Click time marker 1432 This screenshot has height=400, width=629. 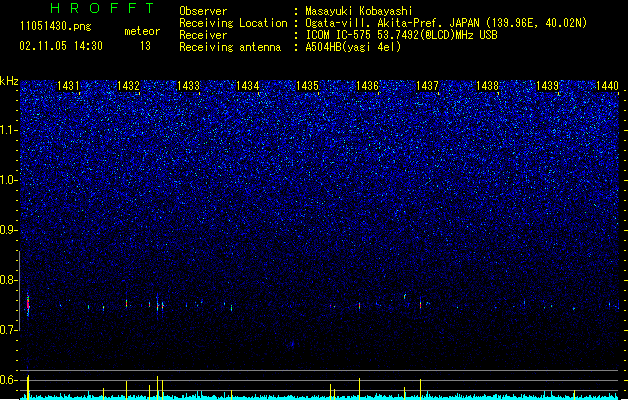pos(128,85)
